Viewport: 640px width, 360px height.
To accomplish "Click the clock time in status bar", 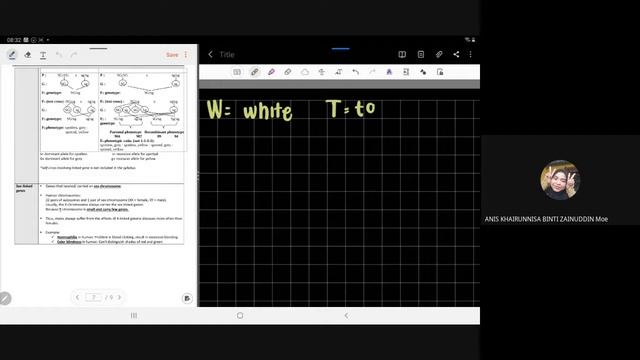I will tap(14, 40).
